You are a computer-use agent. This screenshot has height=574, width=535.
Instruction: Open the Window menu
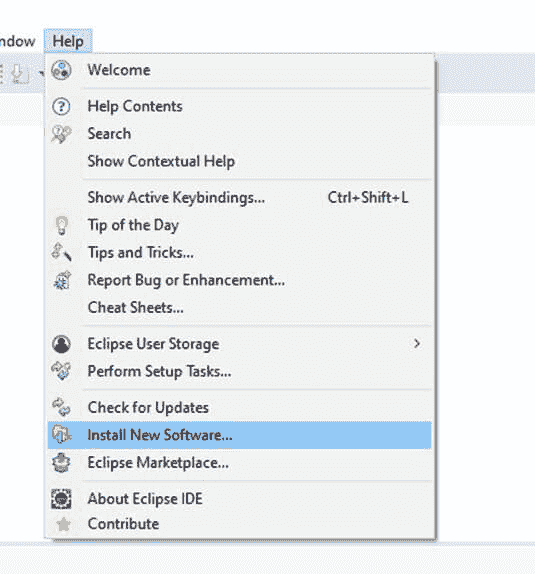17,41
